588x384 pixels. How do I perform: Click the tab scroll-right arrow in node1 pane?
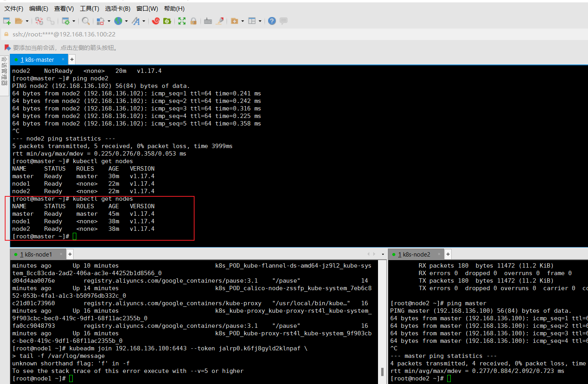(374, 254)
